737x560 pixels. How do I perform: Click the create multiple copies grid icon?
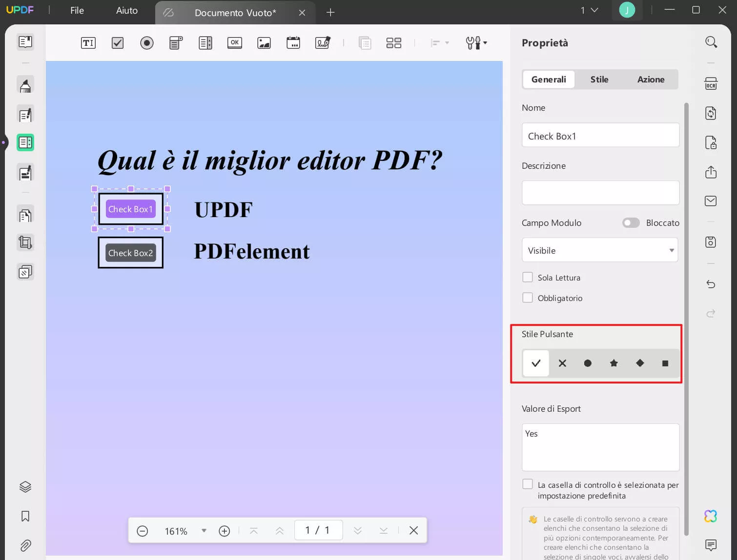click(394, 43)
